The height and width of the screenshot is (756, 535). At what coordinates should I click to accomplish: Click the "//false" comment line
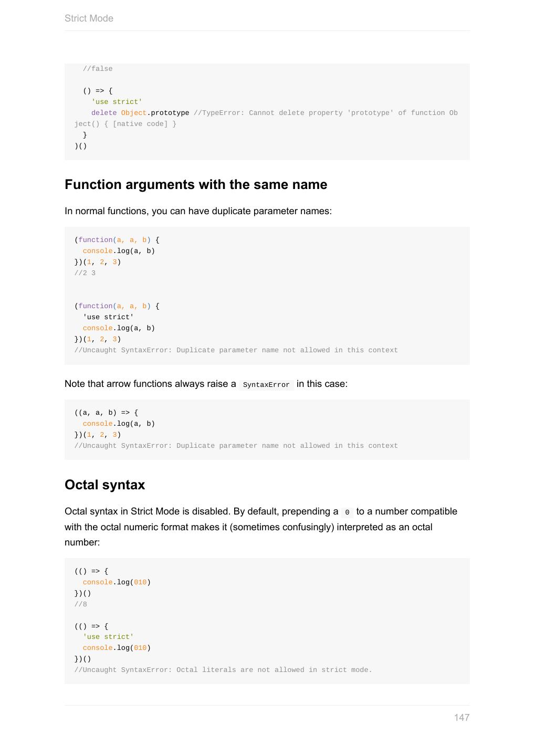(98, 69)
